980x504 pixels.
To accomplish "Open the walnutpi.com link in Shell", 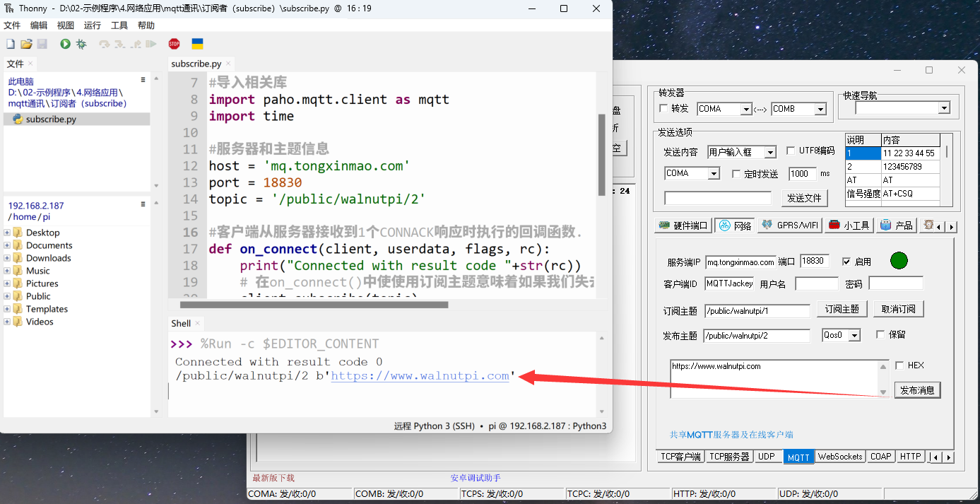I will pos(420,376).
